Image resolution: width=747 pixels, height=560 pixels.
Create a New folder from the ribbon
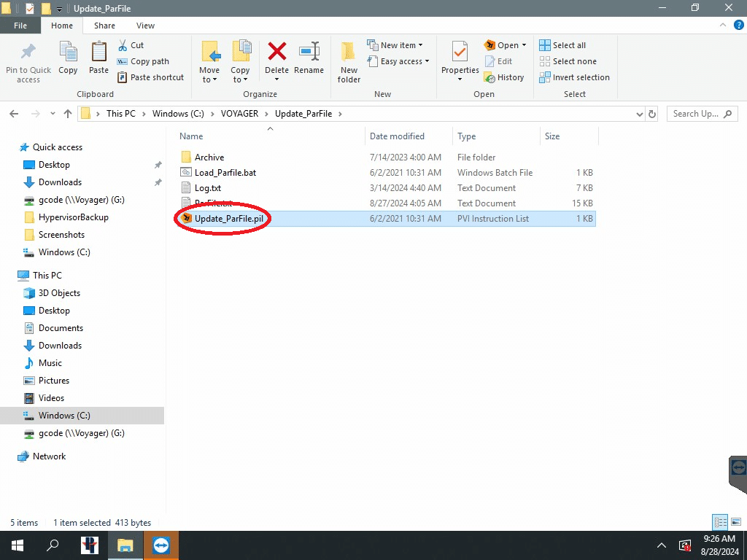(x=349, y=61)
